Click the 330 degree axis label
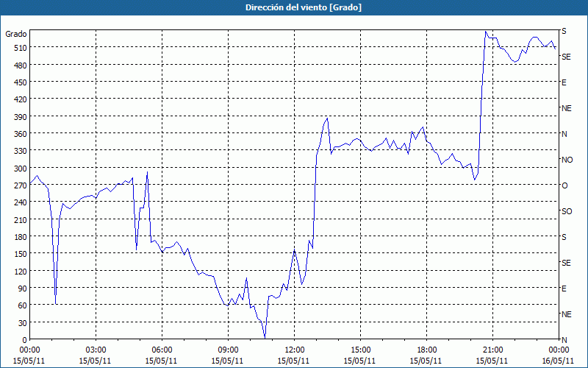The height and width of the screenshot is (368, 588). [21, 151]
